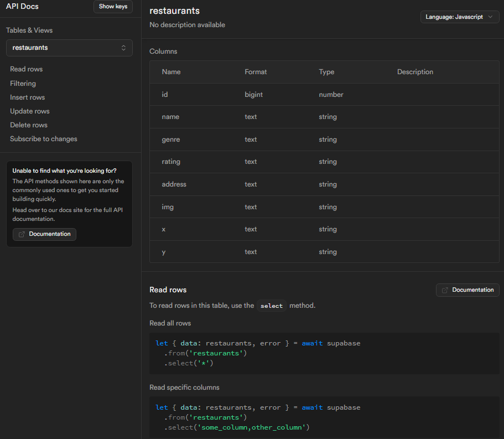Screen dimensions: 504x439
Task: Select the genre column row
Action: pyautogui.click(x=324, y=140)
